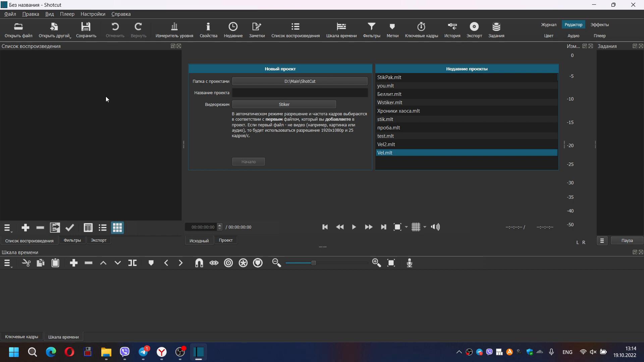644x362 pixels.
Task: Toggle Ripple mode in timeline
Action: point(228,263)
